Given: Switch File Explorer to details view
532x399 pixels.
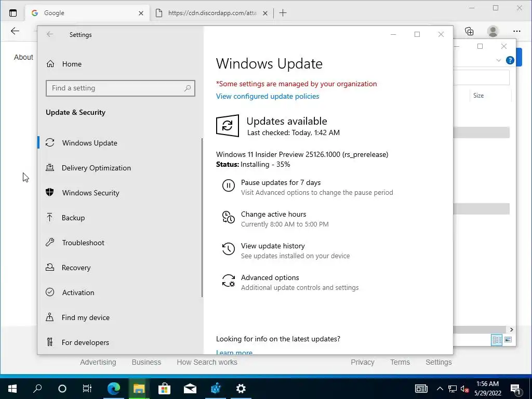Looking at the screenshot, I should pyautogui.click(x=497, y=340).
